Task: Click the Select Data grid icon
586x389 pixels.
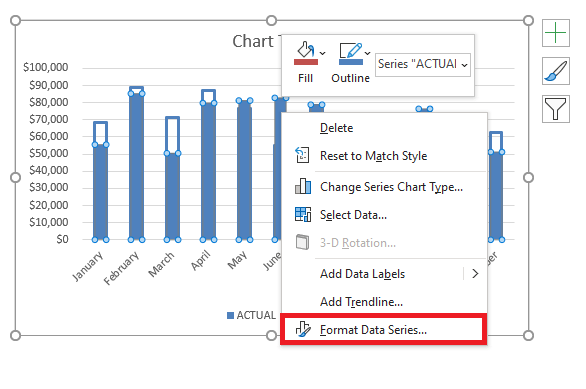Action: [x=303, y=214]
